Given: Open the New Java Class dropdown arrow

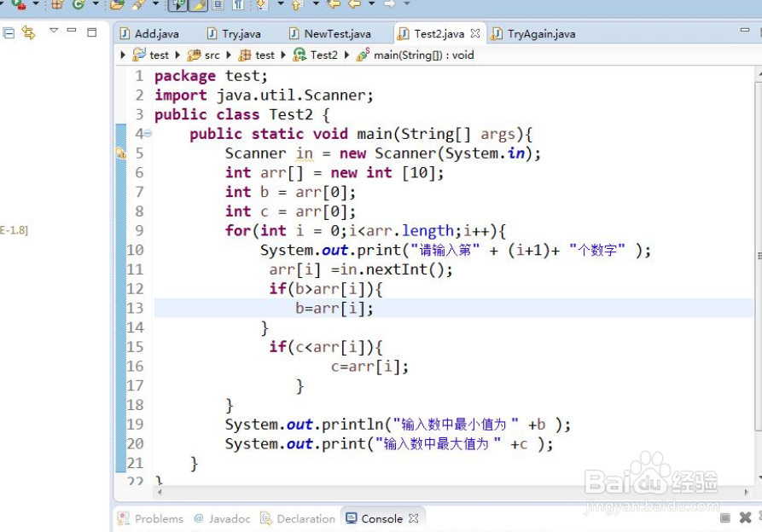Looking at the screenshot, I should 96,4.
